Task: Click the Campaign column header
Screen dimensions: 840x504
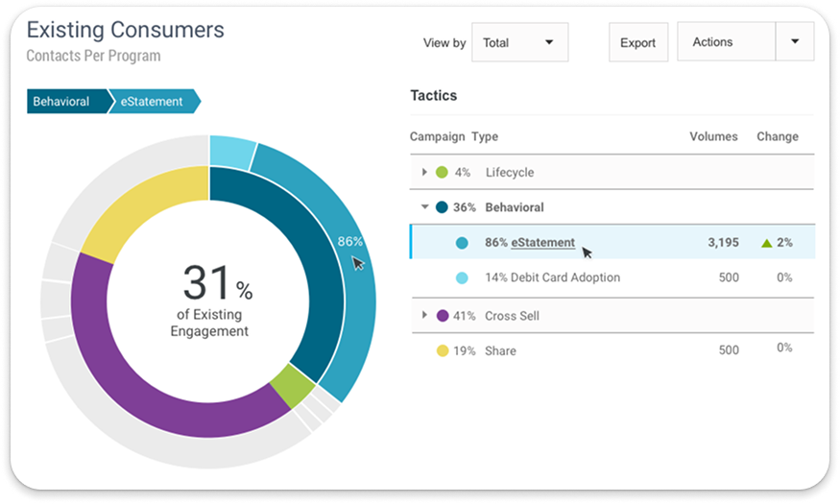Action: (437, 137)
